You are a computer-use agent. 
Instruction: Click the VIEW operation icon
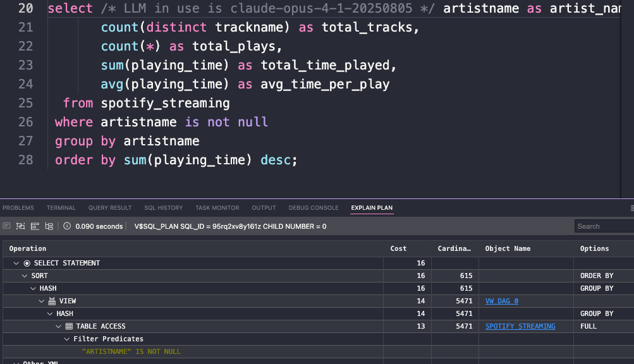[52, 301]
